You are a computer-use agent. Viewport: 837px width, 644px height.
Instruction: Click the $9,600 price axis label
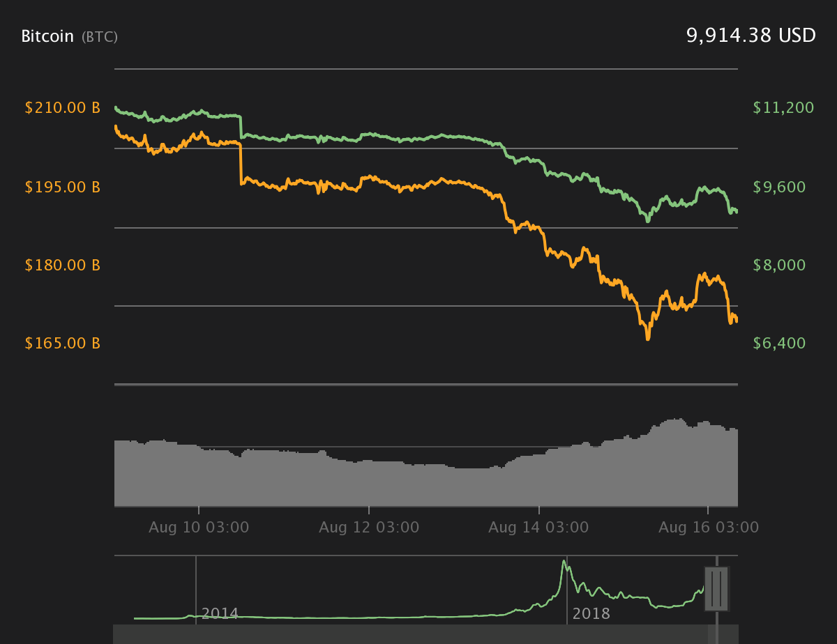[779, 187]
